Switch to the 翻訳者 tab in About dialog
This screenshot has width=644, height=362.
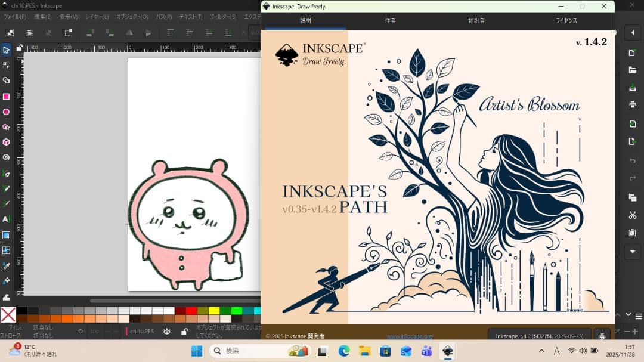[476, 20]
